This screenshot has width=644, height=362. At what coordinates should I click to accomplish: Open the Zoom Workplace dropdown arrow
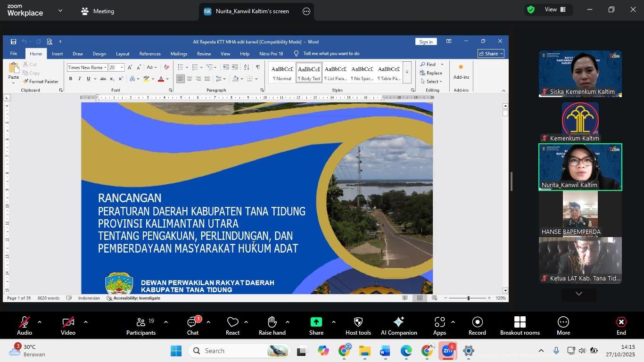(x=60, y=10)
